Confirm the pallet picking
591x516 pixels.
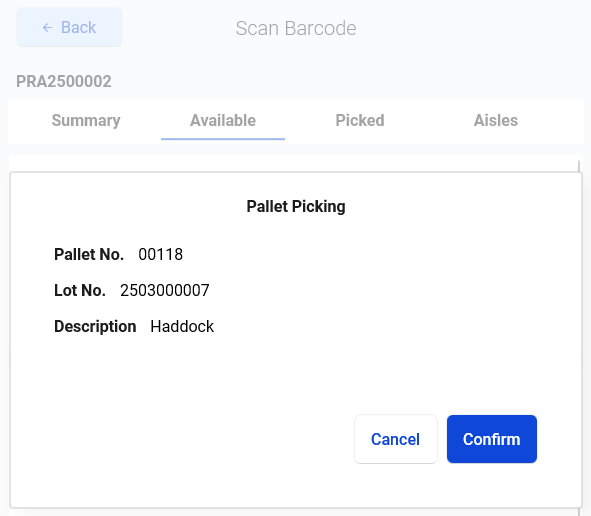click(x=492, y=439)
